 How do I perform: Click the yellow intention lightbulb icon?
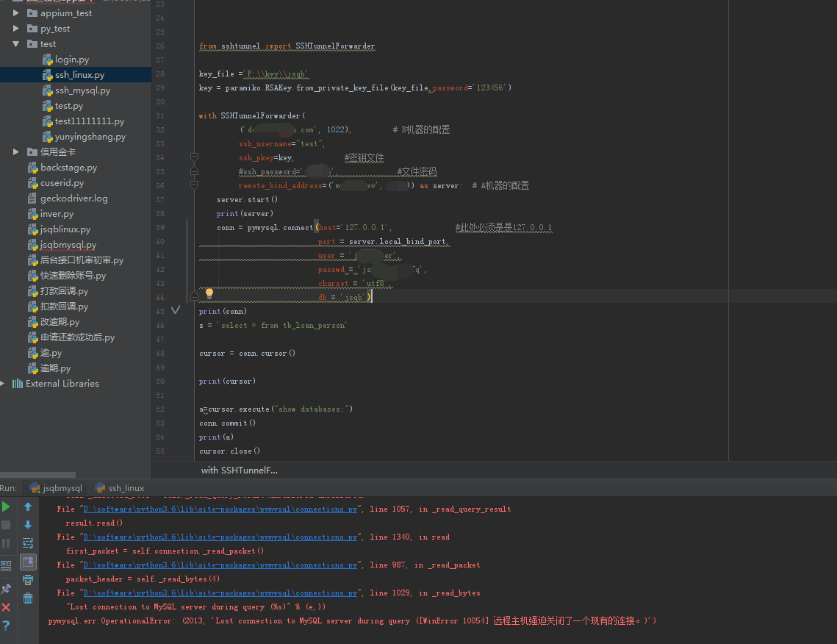click(x=209, y=293)
